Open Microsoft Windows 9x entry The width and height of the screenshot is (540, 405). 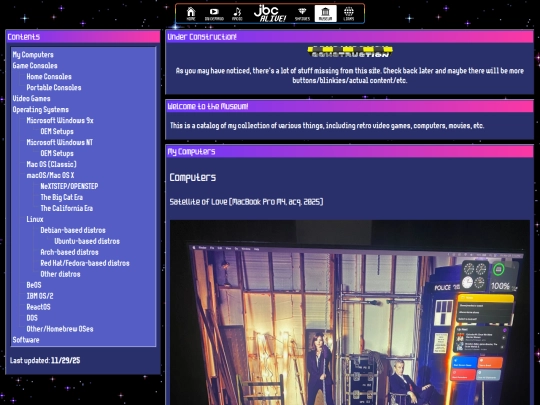(x=60, y=121)
